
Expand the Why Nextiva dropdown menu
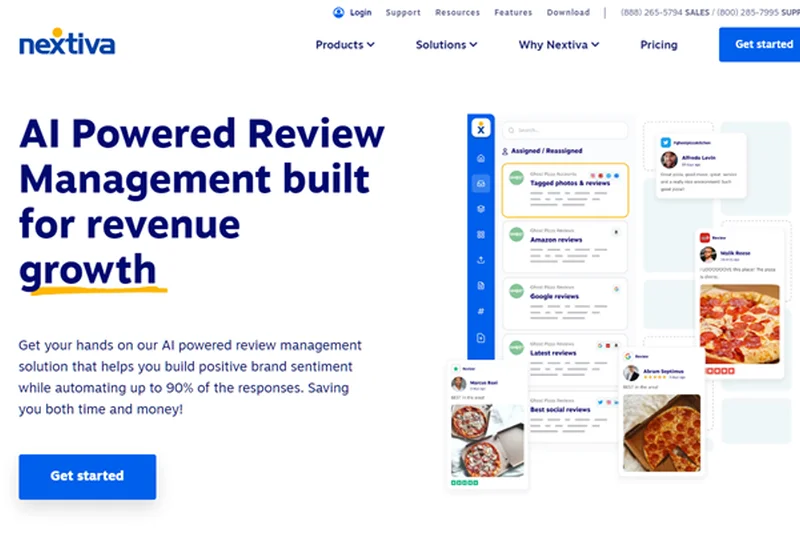tap(559, 45)
